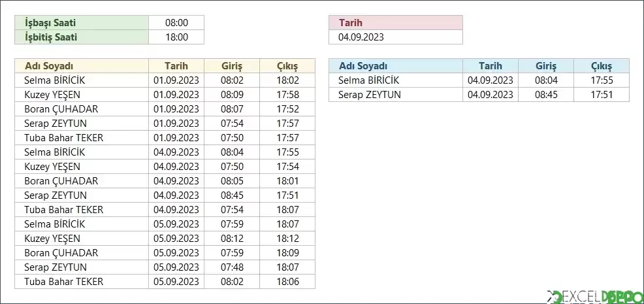This screenshot has height=304, width=644.
Task: Click 17:51 exit in blue result table
Action: tap(602, 95)
